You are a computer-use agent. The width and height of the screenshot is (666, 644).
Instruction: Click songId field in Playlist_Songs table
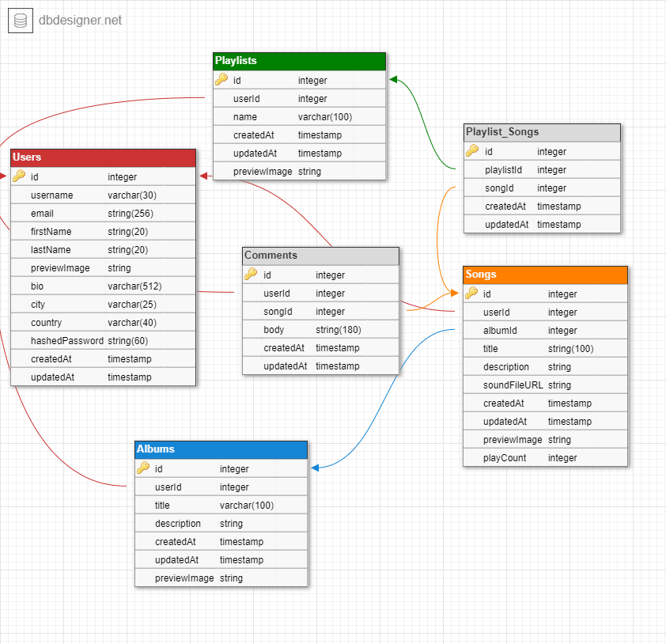[x=500, y=188]
